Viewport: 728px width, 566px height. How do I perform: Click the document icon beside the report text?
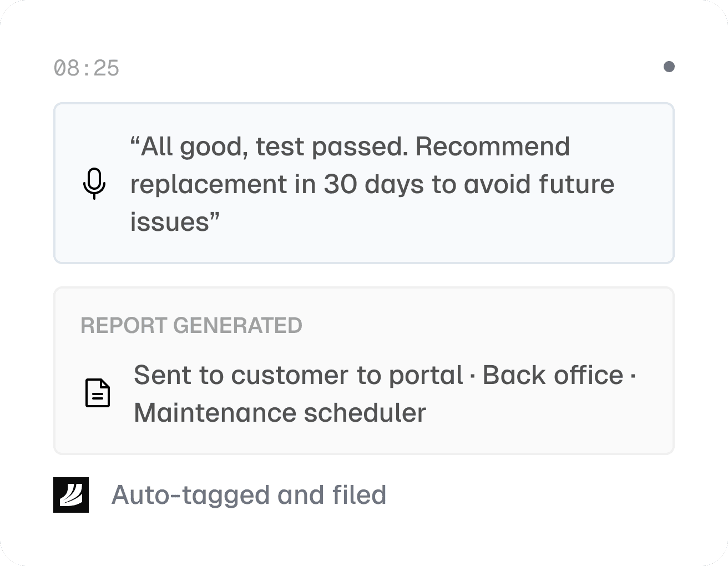98,393
